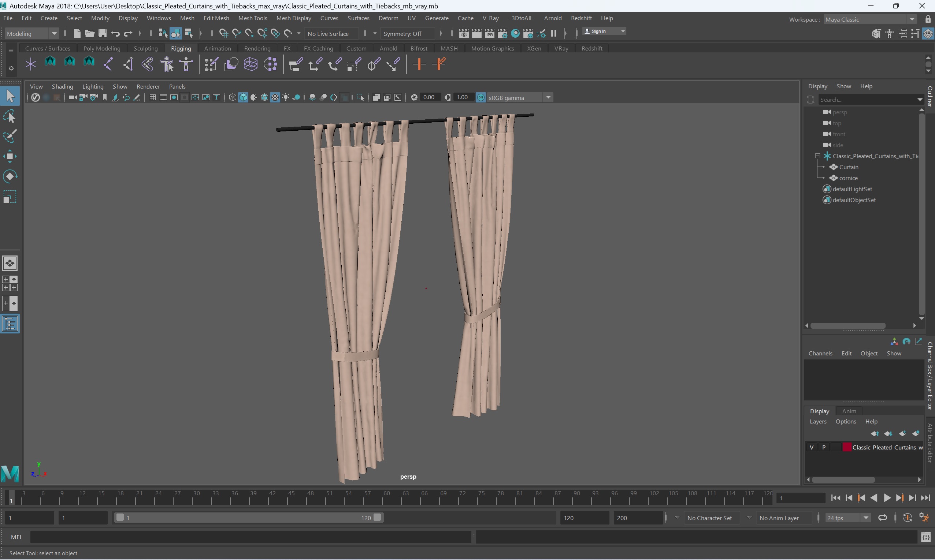Click the New Scene icon
The height and width of the screenshot is (560, 935).
77,33
